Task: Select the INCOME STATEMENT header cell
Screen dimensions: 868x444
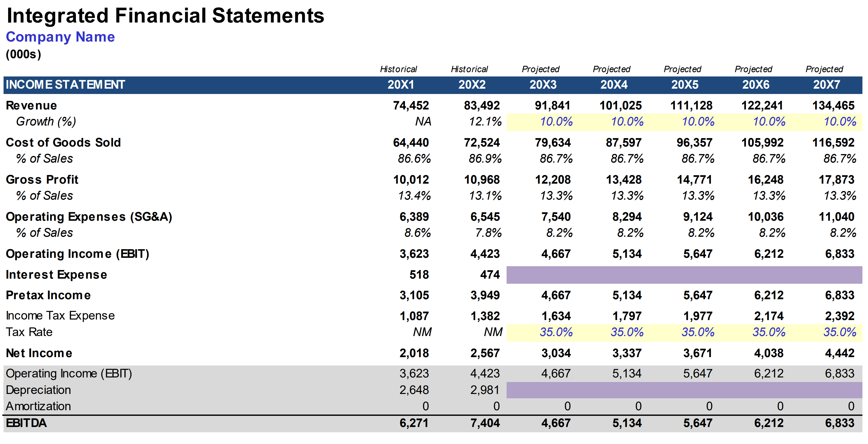Action: (65, 85)
